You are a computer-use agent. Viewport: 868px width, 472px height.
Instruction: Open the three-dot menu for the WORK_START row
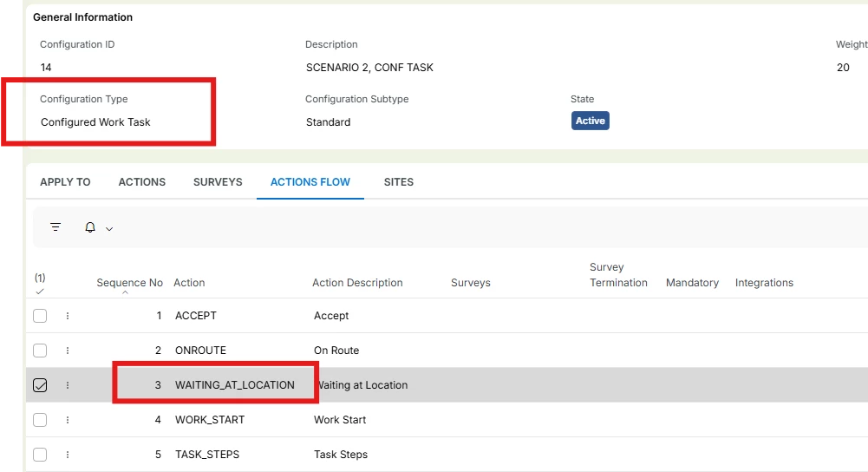coord(68,420)
